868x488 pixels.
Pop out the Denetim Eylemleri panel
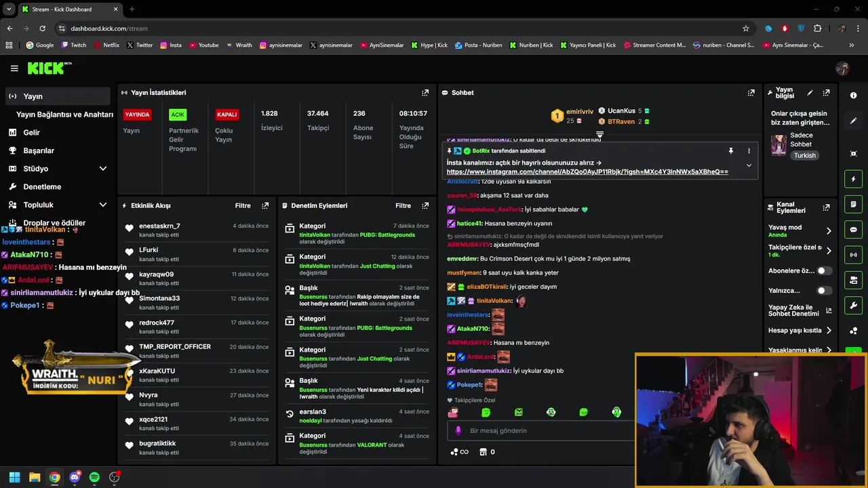tap(425, 205)
